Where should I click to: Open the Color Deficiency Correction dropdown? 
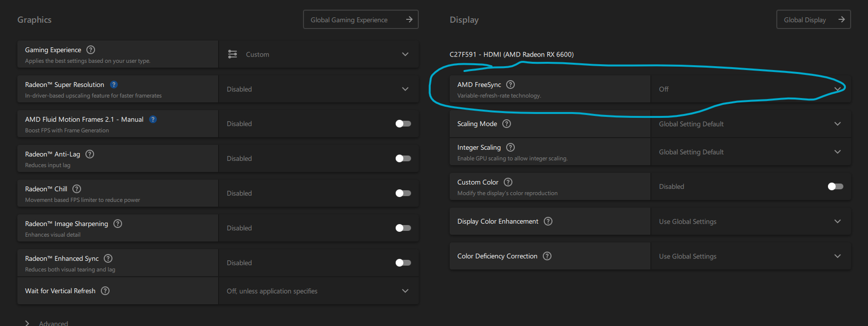pyautogui.click(x=751, y=256)
